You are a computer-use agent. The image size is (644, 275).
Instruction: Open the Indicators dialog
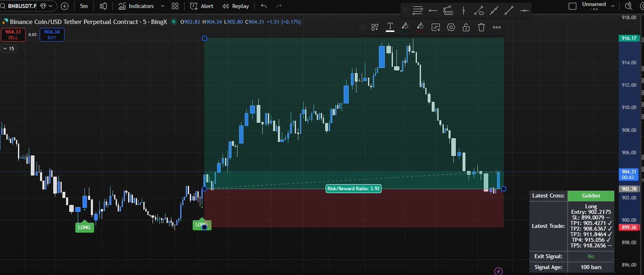(x=136, y=6)
